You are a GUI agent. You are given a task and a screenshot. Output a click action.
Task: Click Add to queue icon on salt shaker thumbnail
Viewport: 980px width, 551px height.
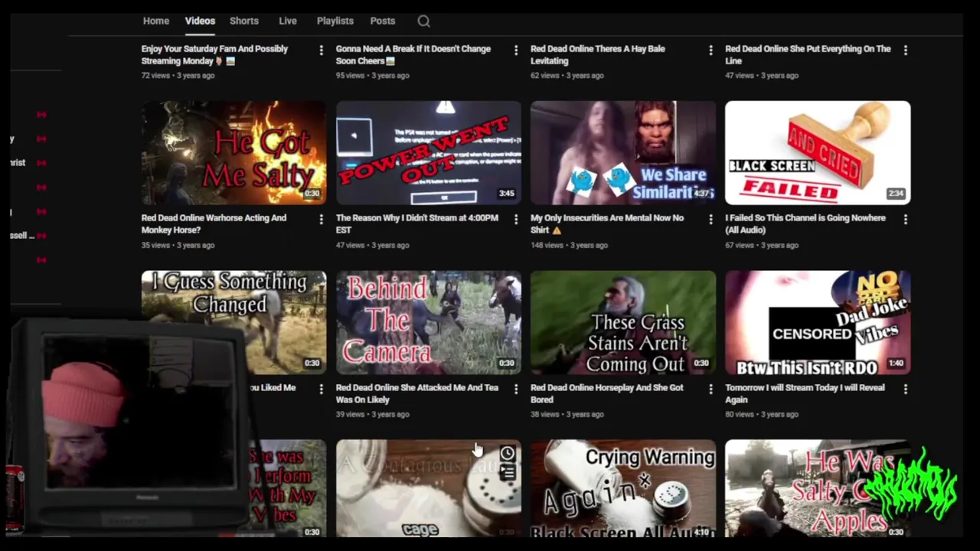coord(507,473)
